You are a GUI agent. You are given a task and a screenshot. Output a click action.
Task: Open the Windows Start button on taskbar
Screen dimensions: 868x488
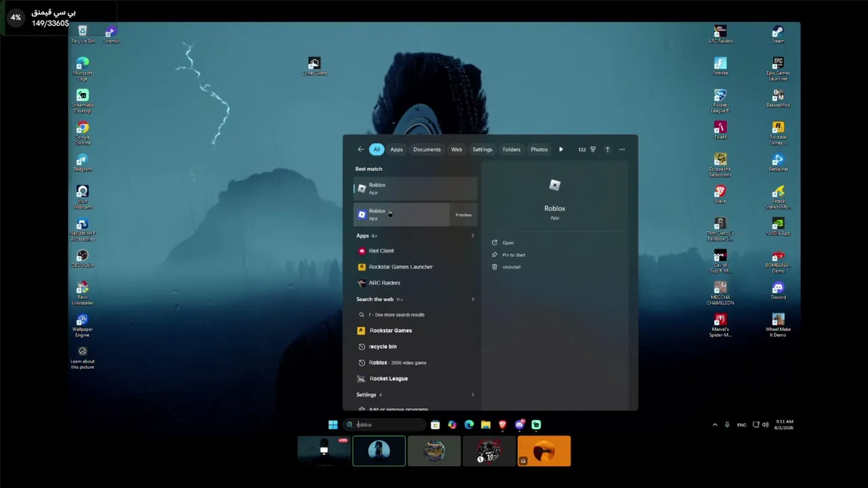click(333, 425)
